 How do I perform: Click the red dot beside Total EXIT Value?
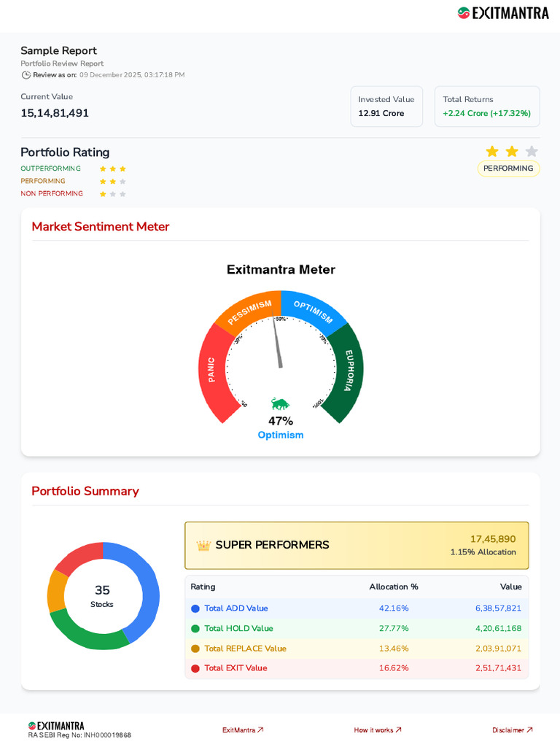(x=195, y=668)
